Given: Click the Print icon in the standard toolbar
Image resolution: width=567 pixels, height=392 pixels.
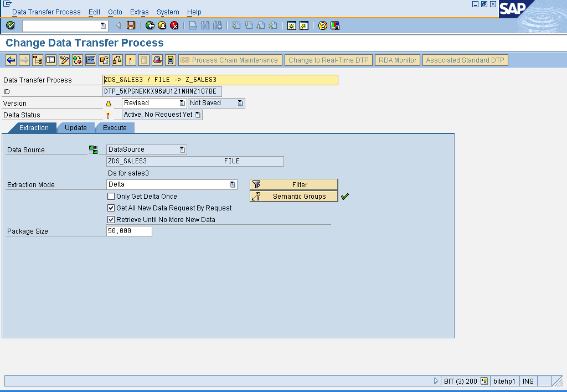Looking at the screenshot, I should 193,25.
